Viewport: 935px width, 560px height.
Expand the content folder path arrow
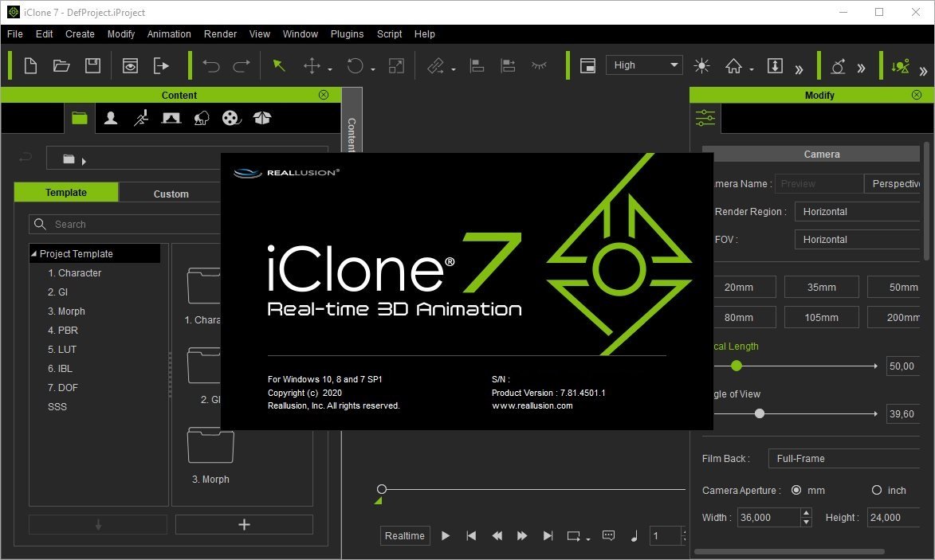pyautogui.click(x=84, y=162)
